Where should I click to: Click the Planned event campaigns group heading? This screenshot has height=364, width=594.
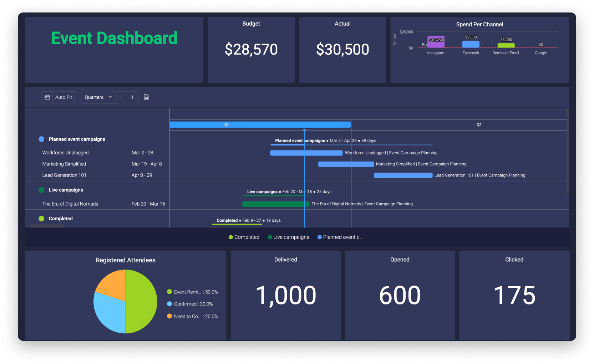coord(77,139)
